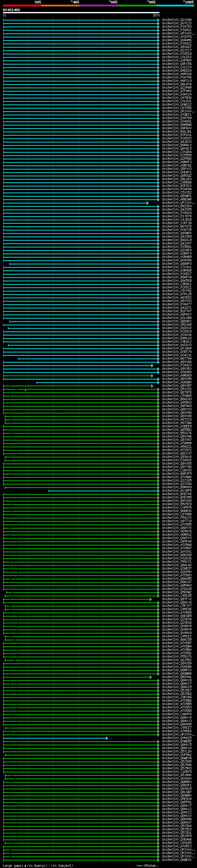Click the UniRef100_Q06AM6 entry
This screenshot has width=197, height=868.
click(x=177, y=40)
